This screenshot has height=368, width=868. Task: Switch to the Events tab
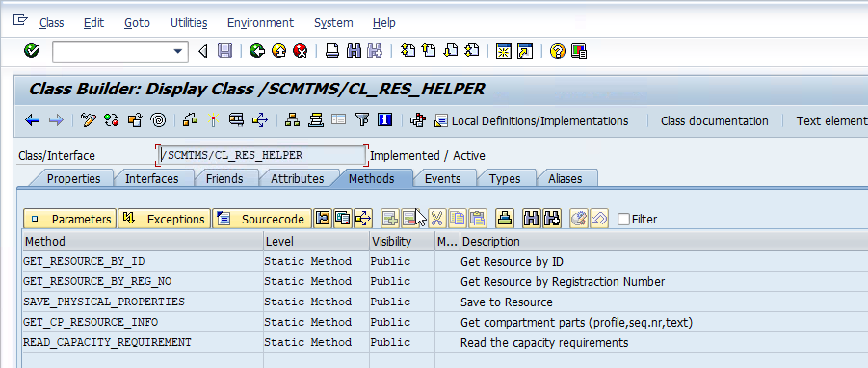tap(442, 179)
